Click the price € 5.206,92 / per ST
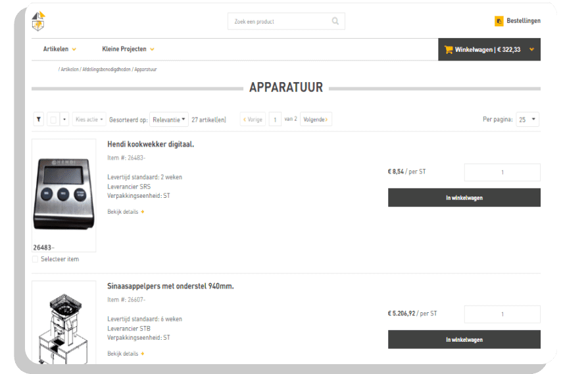Viewport: 588px width, 374px height. pos(412,314)
